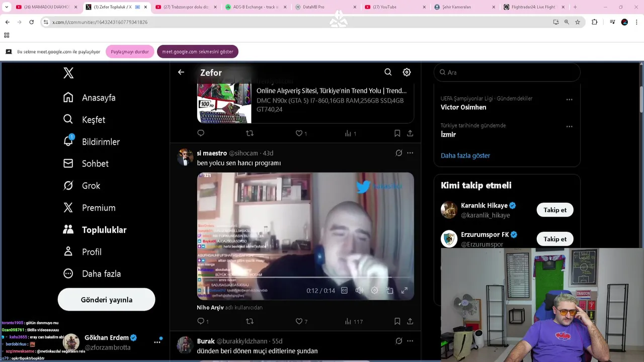View 117 views analytics
Image resolution: width=644 pixels, height=362 pixels.
pyautogui.click(x=353, y=321)
